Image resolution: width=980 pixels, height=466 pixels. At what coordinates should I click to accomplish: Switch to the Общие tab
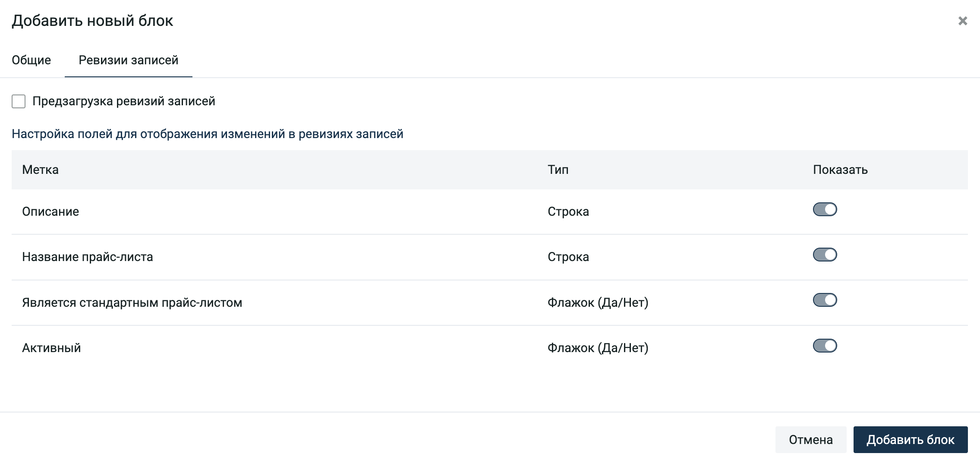pos(31,60)
